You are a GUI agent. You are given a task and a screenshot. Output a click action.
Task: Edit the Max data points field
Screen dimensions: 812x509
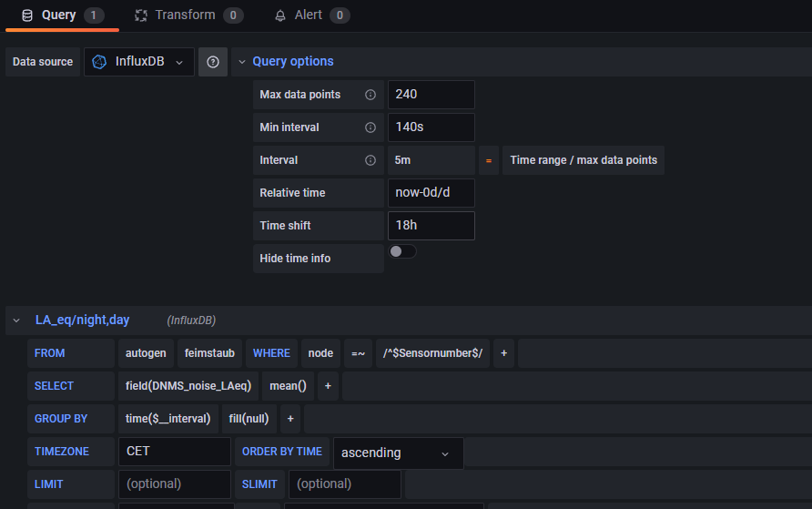click(431, 95)
